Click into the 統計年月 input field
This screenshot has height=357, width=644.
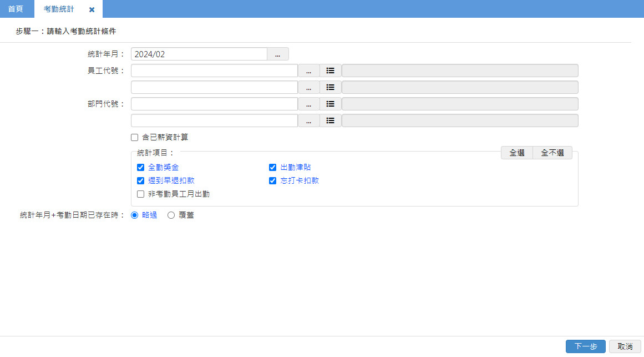[x=199, y=54]
